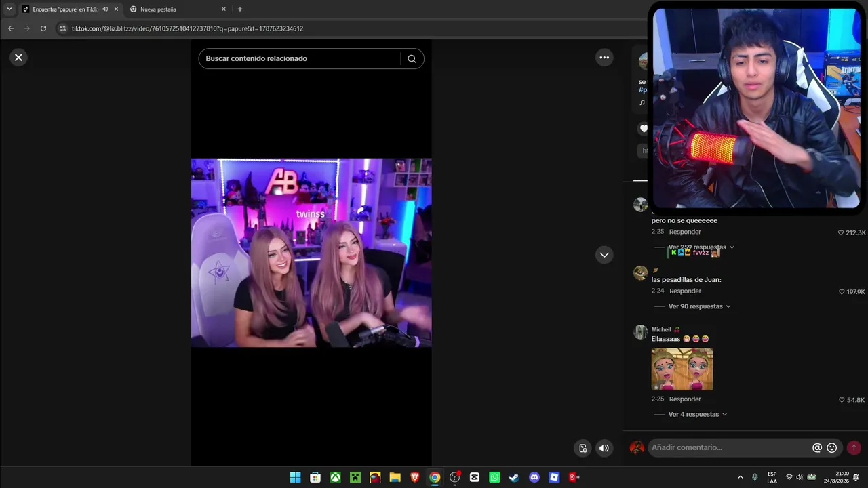Image resolution: width=868 pixels, height=488 pixels.
Task: Like the comment with 212.3K likes
Action: (842, 232)
